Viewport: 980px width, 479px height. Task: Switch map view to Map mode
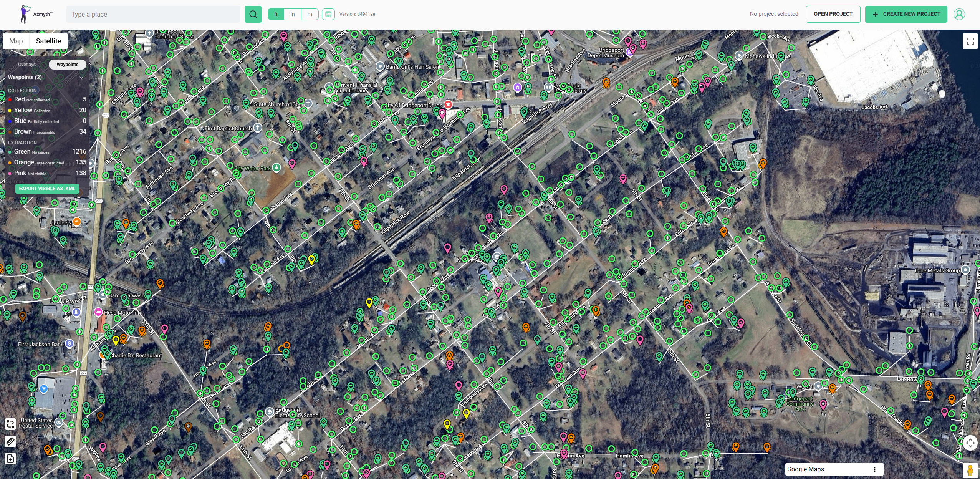click(16, 41)
